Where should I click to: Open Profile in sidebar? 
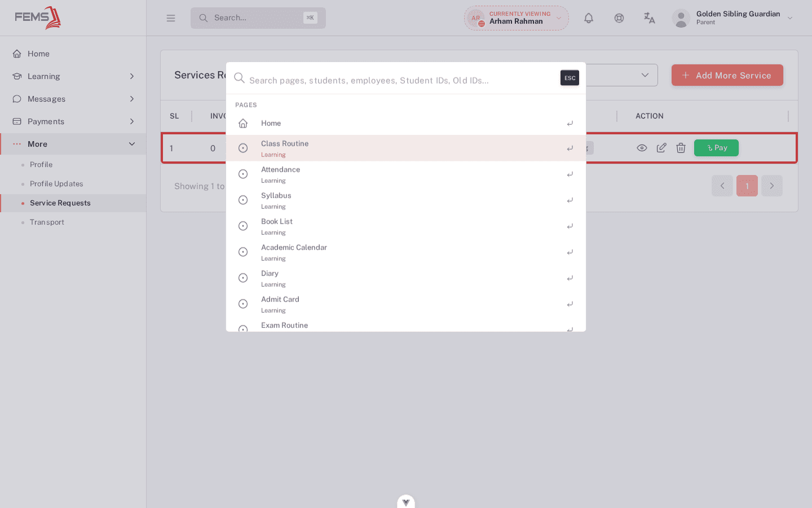click(x=41, y=164)
